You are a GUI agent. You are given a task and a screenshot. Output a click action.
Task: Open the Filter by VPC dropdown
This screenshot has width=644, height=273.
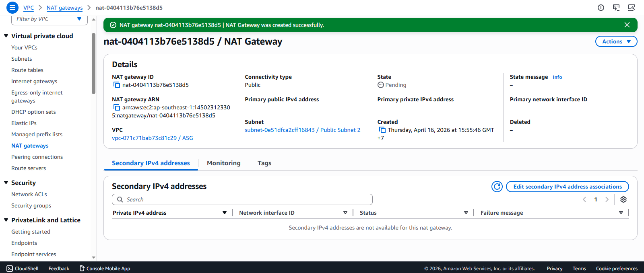pos(50,19)
